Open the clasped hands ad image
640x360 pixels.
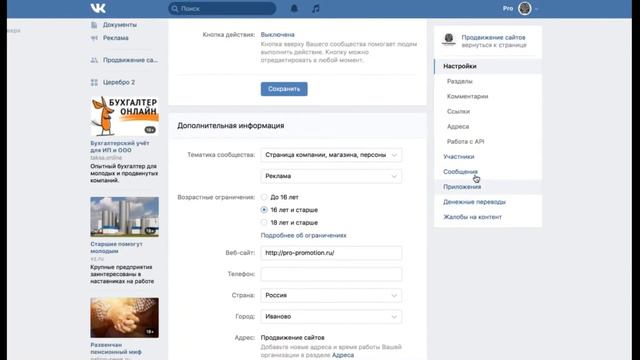click(124, 318)
